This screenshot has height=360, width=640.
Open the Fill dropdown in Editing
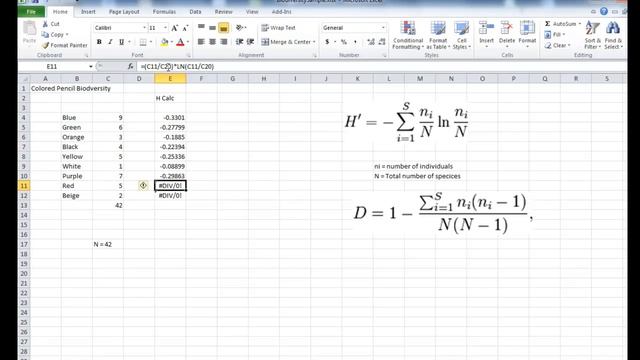(x=556, y=35)
